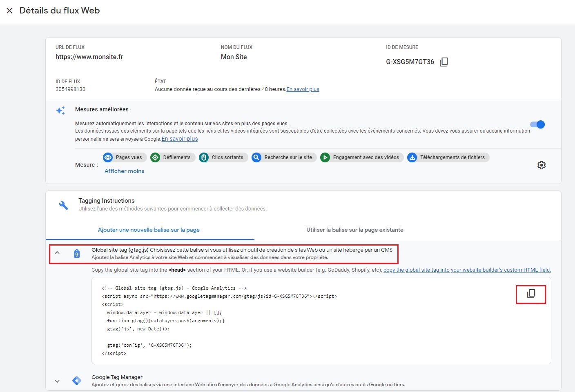Screen dimensions: 575x392
Task: Click Afficher moins to collapse measures
Action: coord(124,171)
